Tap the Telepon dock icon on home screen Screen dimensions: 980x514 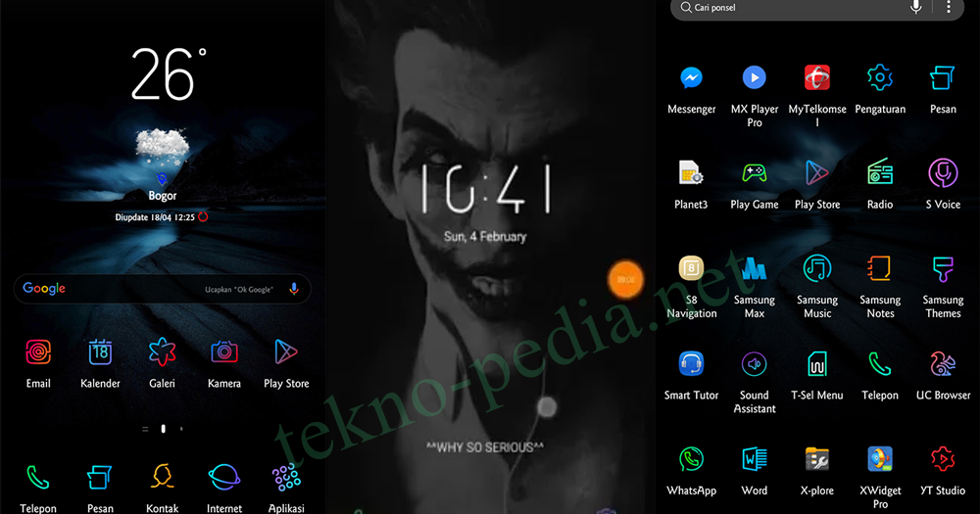click(x=38, y=479)
